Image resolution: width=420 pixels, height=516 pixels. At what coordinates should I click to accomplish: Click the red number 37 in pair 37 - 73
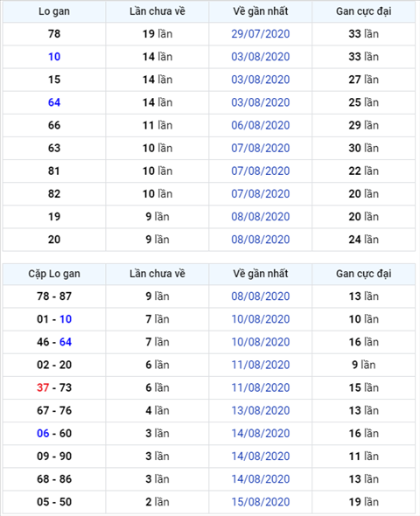[x=43, y=387]
